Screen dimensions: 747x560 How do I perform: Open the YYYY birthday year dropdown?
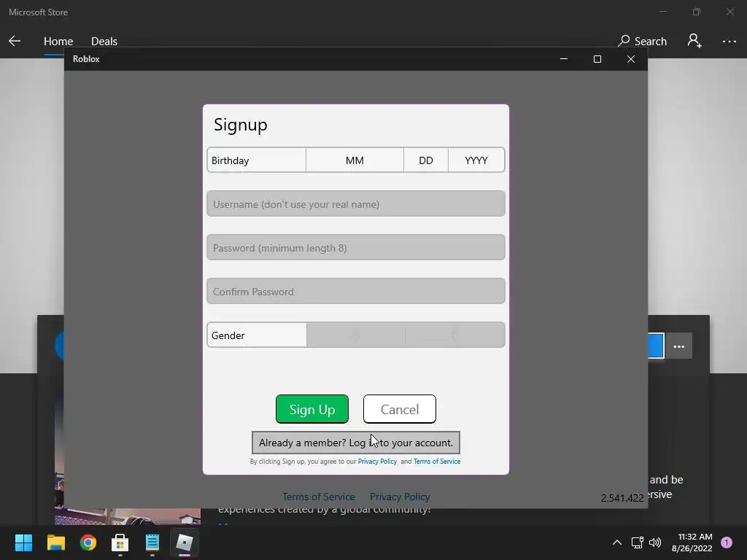tap(476, 160)
